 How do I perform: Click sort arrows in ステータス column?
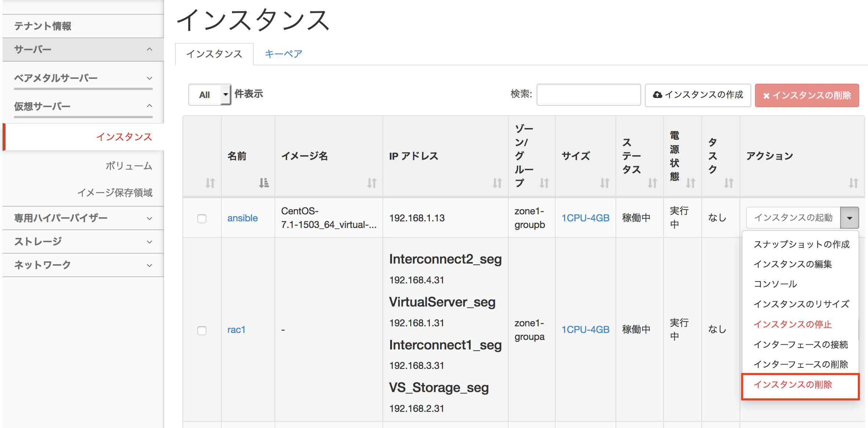[652, 182]
